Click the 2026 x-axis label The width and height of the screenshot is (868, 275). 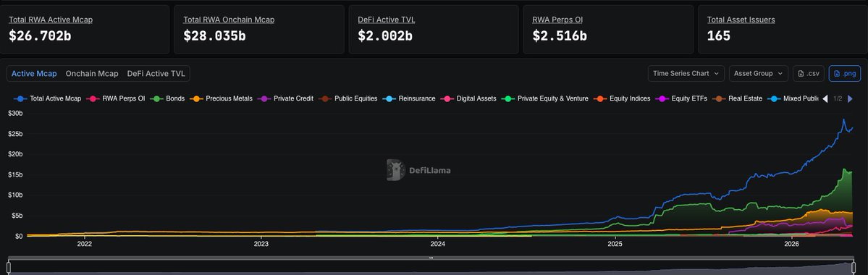point(792,243)
